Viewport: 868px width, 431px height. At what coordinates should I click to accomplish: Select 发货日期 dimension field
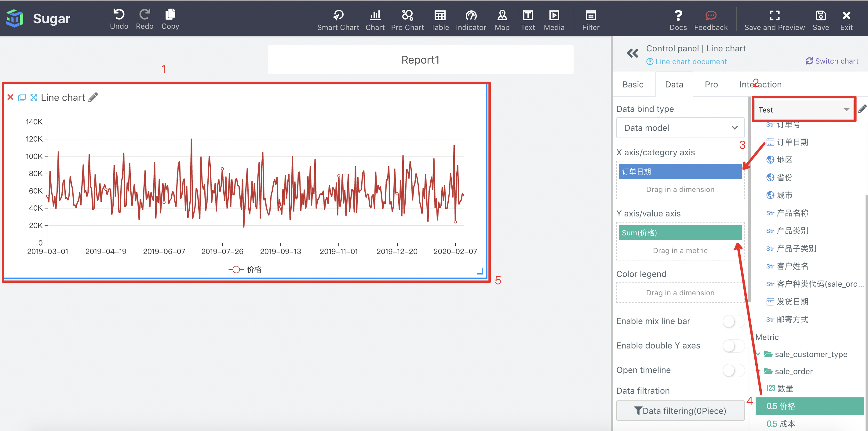(x=787, y=301)
